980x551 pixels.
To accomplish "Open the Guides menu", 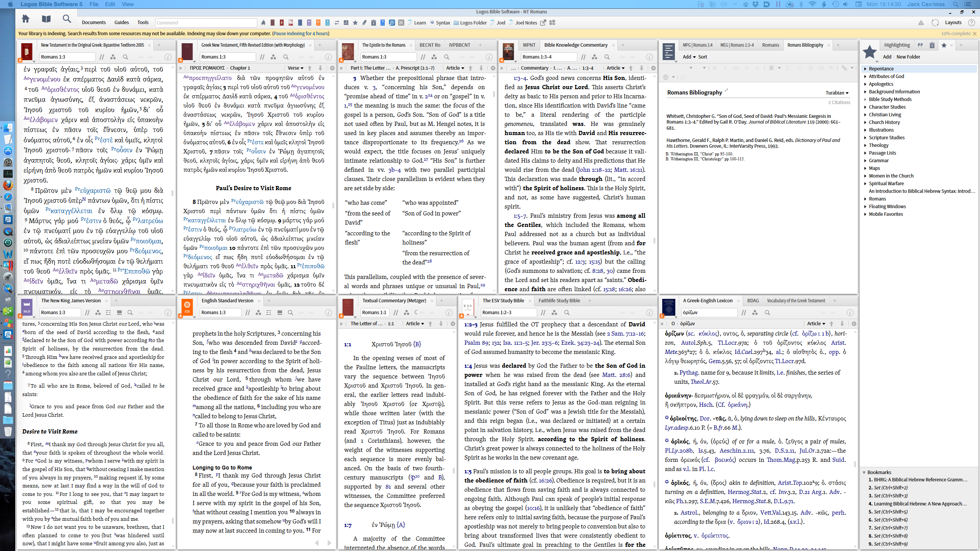I will tap(121, 23).
